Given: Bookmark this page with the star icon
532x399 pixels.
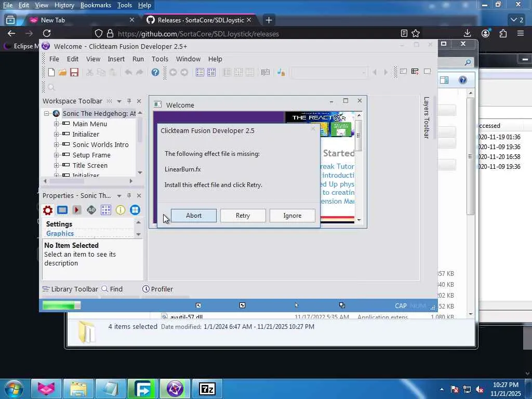Looking at the screenshot, I should tap(416, 33).
